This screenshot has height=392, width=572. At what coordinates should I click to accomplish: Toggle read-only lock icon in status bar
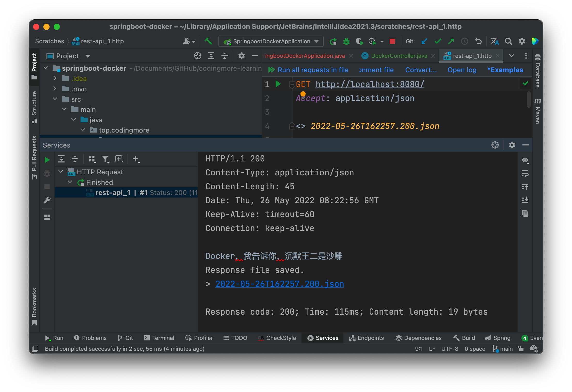[x=521, y=349]
